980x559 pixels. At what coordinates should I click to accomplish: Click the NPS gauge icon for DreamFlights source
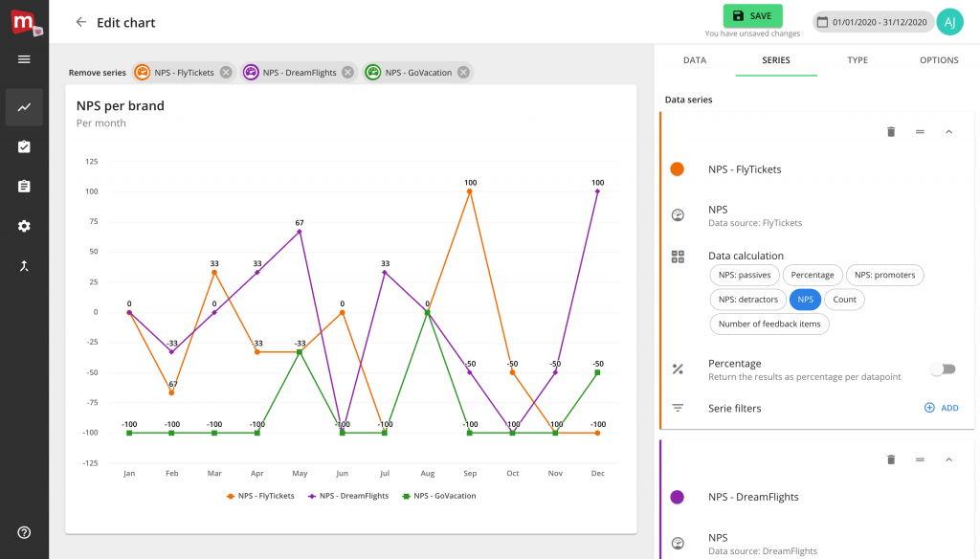[x=678, y=544]
